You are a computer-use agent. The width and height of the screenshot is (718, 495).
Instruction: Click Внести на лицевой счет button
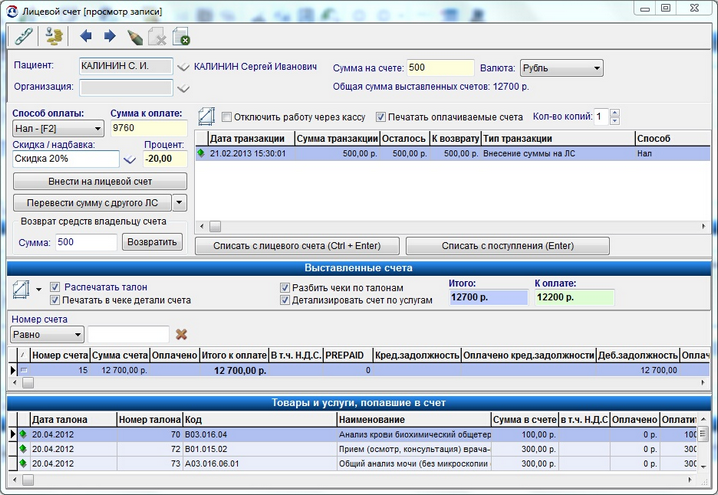pyautogui.click(x=100, y=181)
